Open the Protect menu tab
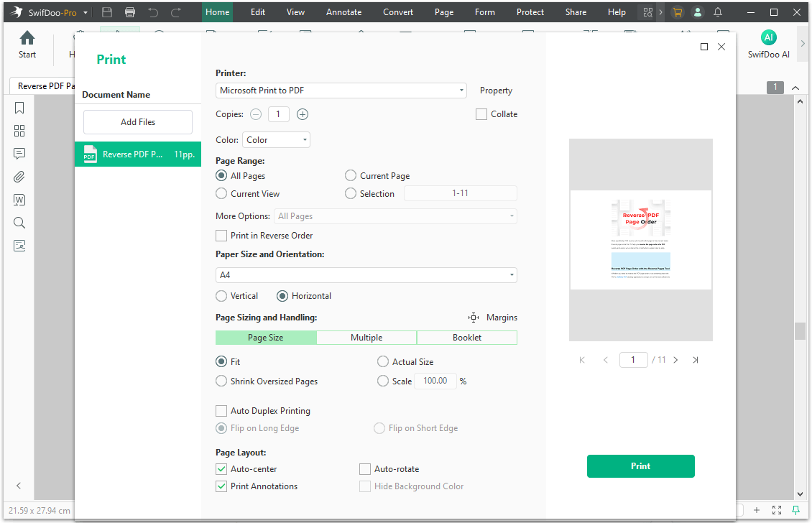 tap(530, 12)
